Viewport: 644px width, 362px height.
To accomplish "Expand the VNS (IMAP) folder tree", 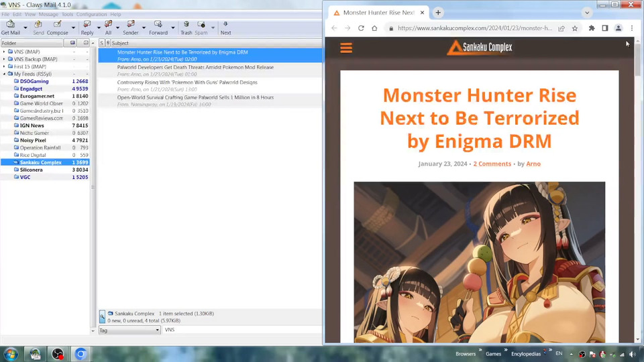I will [5, 52].
